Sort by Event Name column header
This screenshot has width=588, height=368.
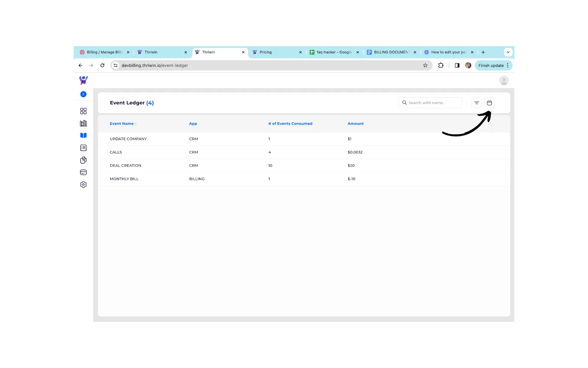[122, 124]
